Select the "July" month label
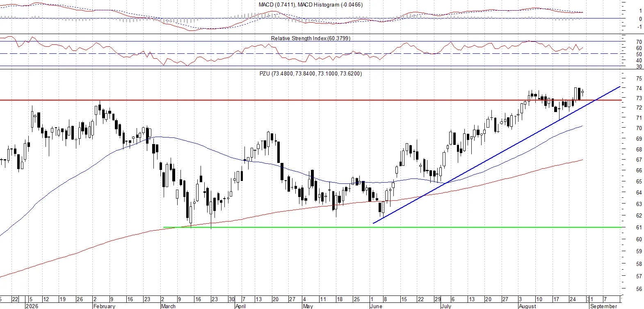 pyautogui.click(x=446, y=306)
